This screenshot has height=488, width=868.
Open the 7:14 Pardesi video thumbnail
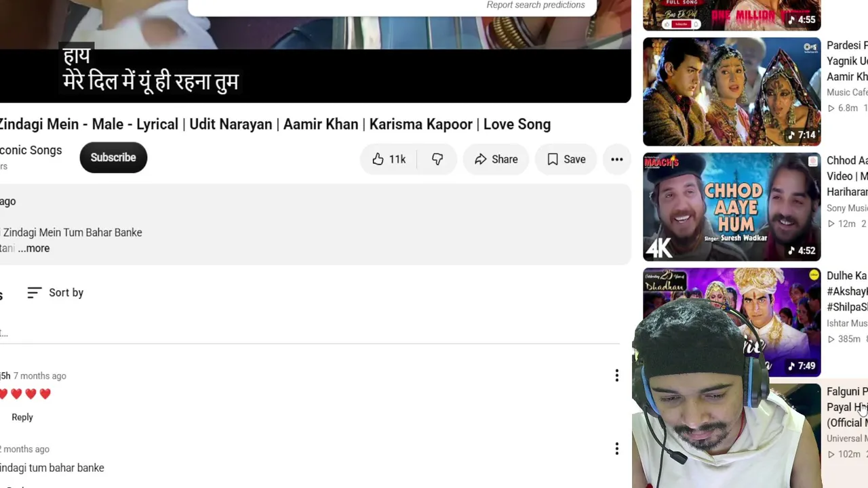click(732, 91)
